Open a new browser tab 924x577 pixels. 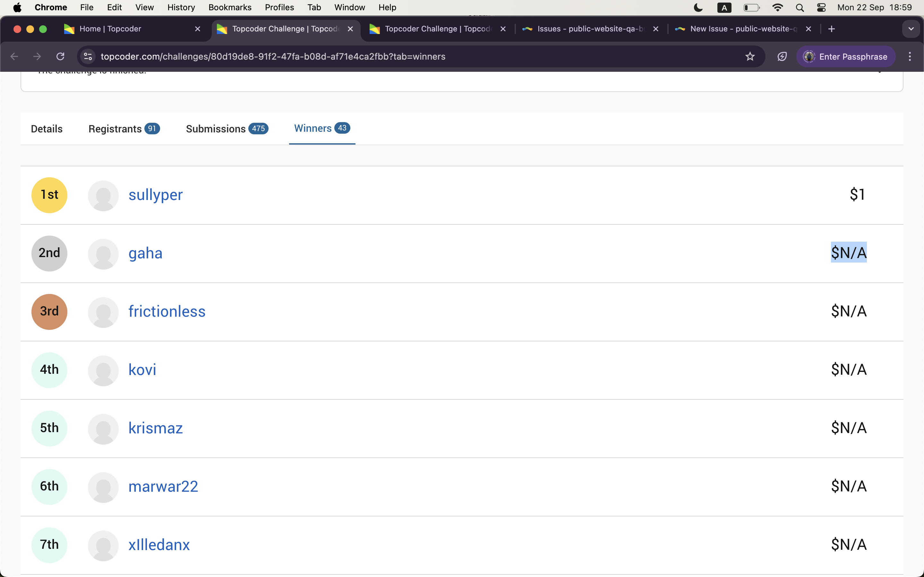[832, 29]
